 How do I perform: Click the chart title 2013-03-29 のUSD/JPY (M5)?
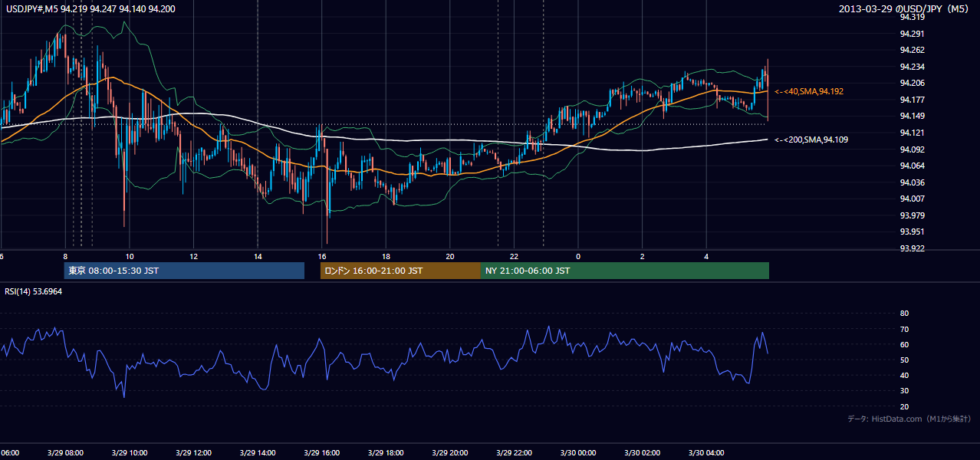coord(905,8)
